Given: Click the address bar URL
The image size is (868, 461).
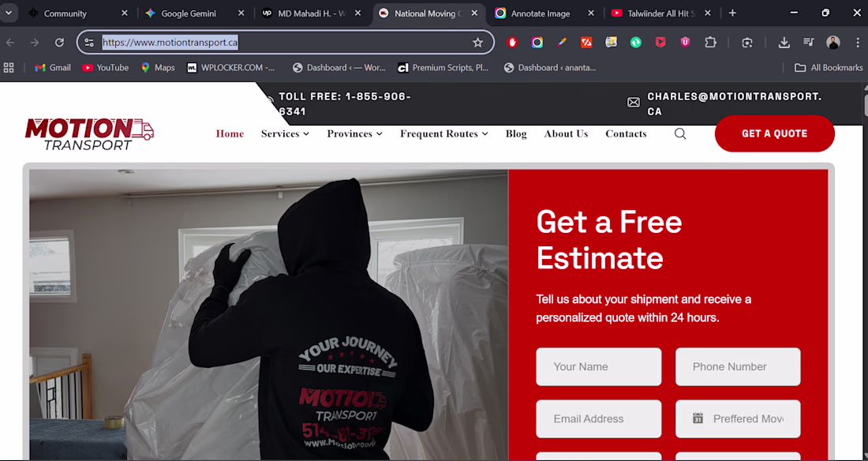Looking at the screenshot, I should pos(170,42).
